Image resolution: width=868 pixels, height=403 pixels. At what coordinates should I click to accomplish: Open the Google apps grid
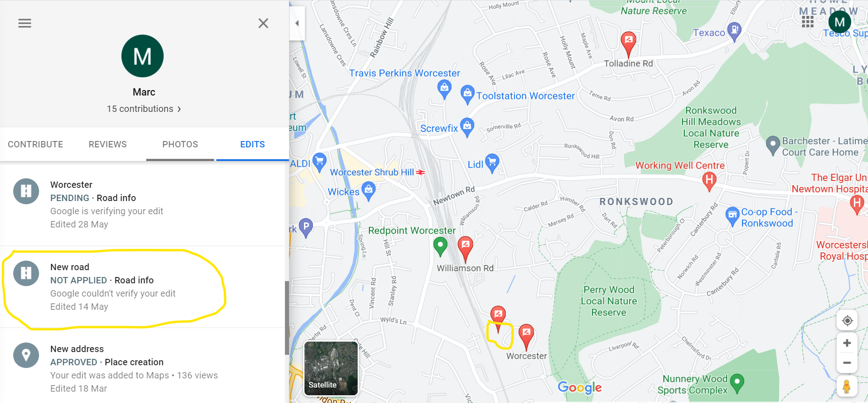coord(808,22)
